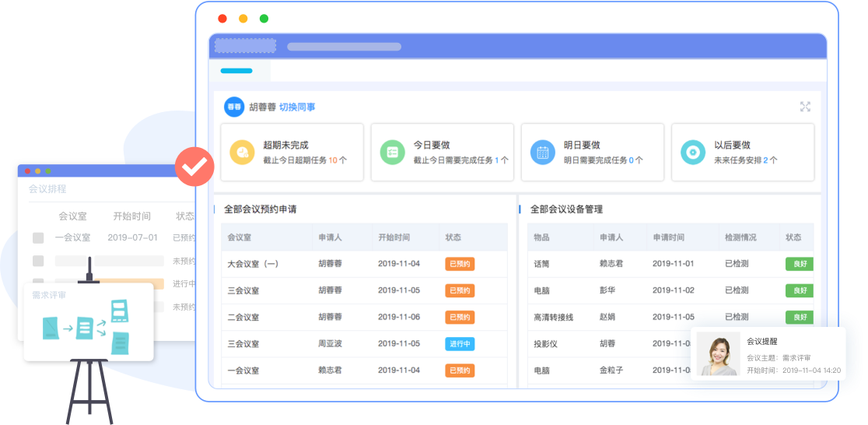Viewport: 868px width, 425px height.
Task: Click the dashed logo placeholder in header
Action: (x=245, y=45)
